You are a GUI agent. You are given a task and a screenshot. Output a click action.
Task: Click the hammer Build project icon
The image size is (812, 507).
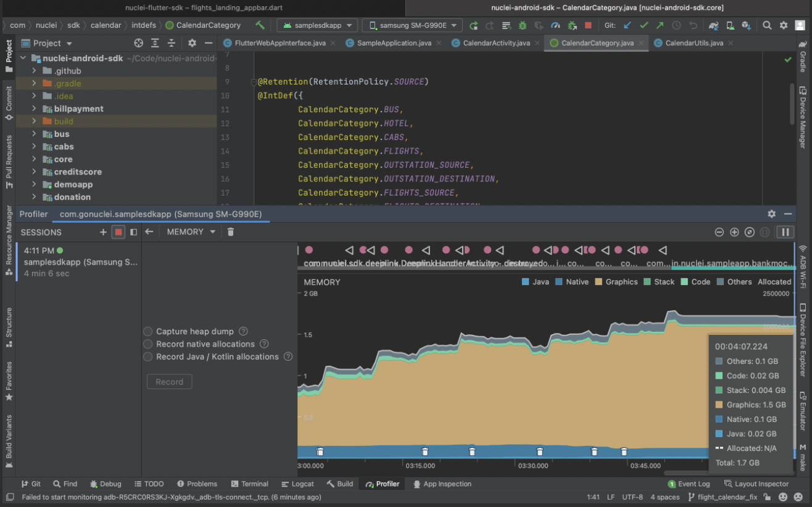click(260, 25)
